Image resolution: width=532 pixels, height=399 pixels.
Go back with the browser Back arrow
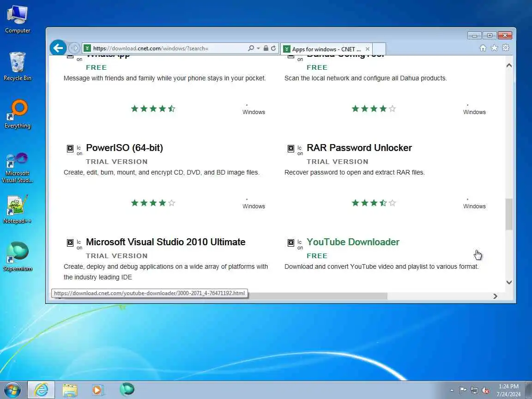point(58,48)
